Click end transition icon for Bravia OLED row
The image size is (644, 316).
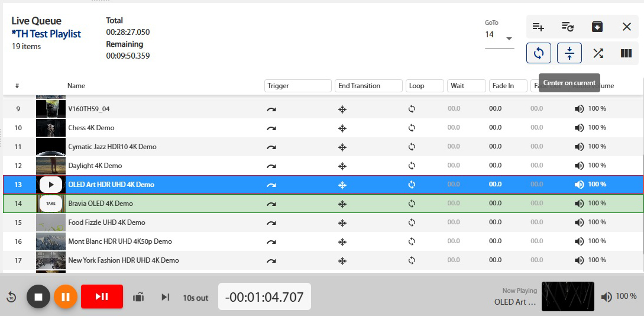coord(342,204)
